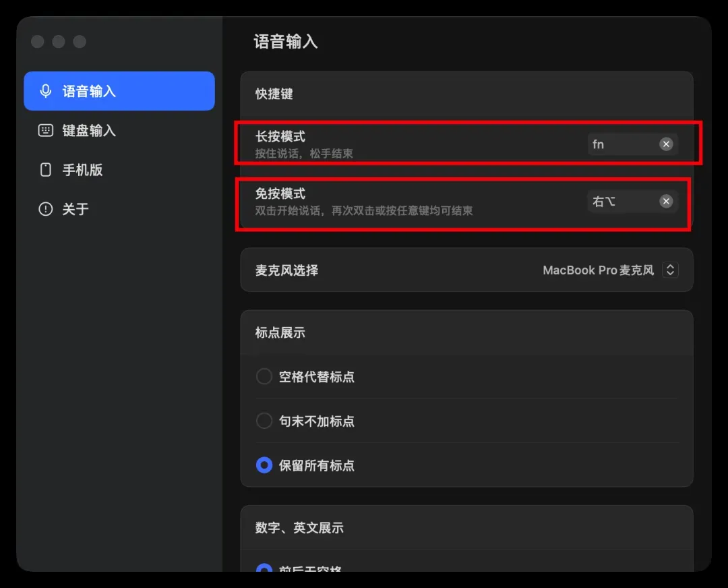Click the microphone icon beside 语音输入
This screenshot has height=588, width=728.
click(46, 91)
